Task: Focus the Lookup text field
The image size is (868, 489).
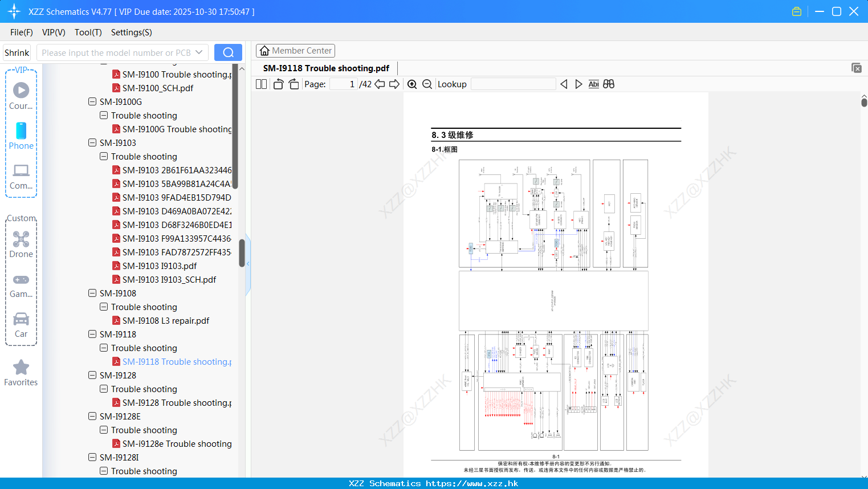Action: point(514,84)
